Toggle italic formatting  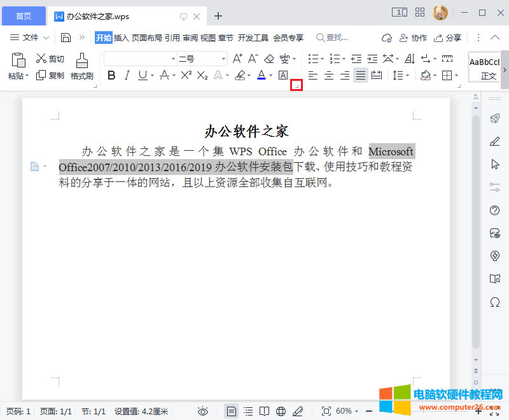coord(127,75)
